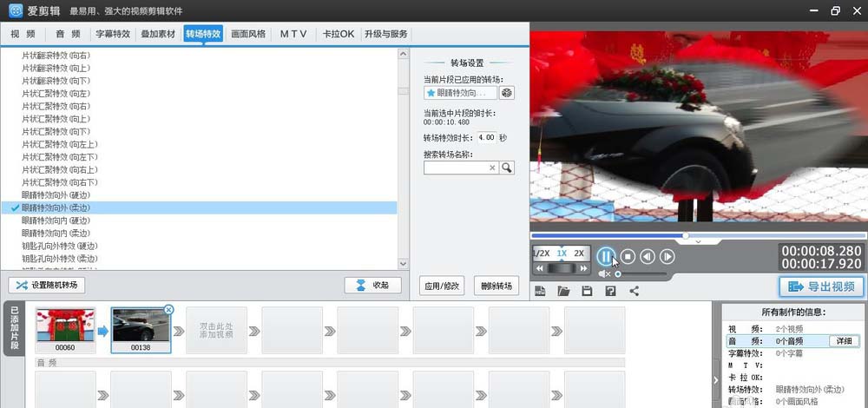The width and height of the screenshot is (868, 408).
Task: Click the share icon
Action: coord(635,291)
